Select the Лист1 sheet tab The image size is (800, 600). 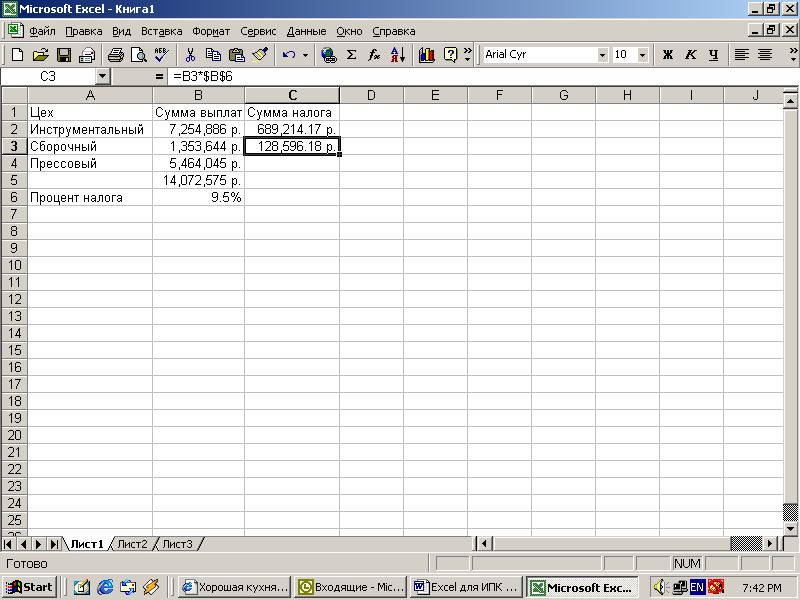click(x=87, y=544)
